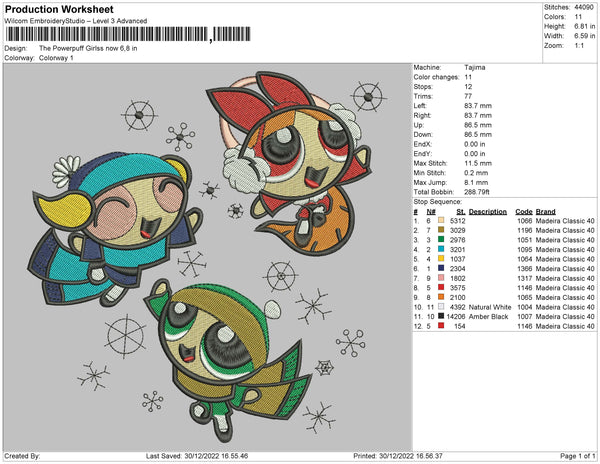Pick the olive-gold swatch with 3029 stitches
600x464 pixels.
coord(441,230)
